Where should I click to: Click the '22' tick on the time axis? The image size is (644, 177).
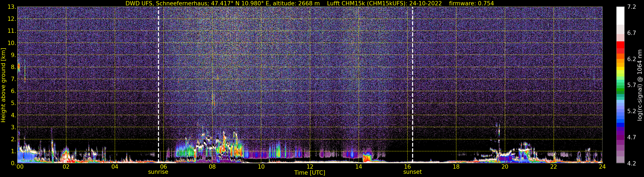tap(554, 167)
